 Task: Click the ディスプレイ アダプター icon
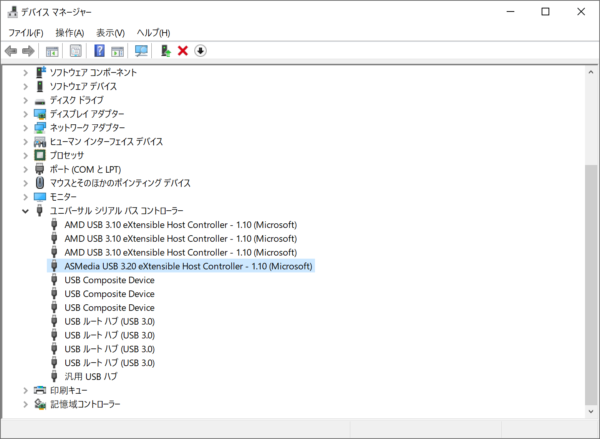tap(40, 114)
